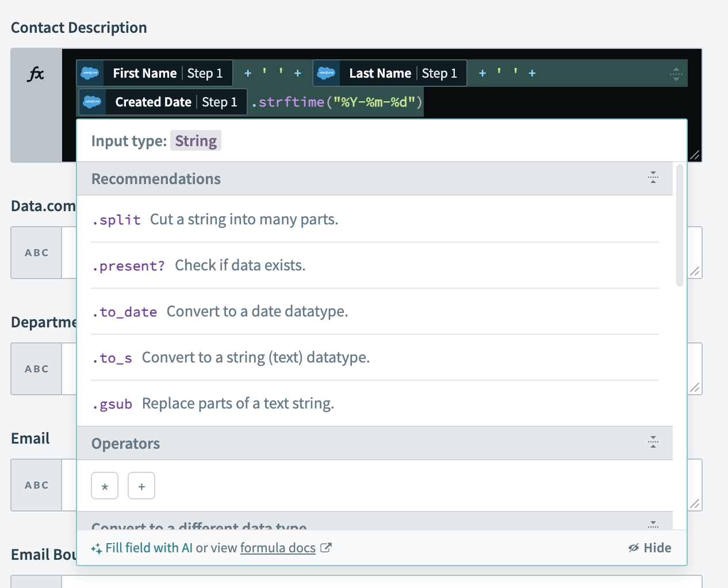Insert the plus operator button

(x=141, y=486)
